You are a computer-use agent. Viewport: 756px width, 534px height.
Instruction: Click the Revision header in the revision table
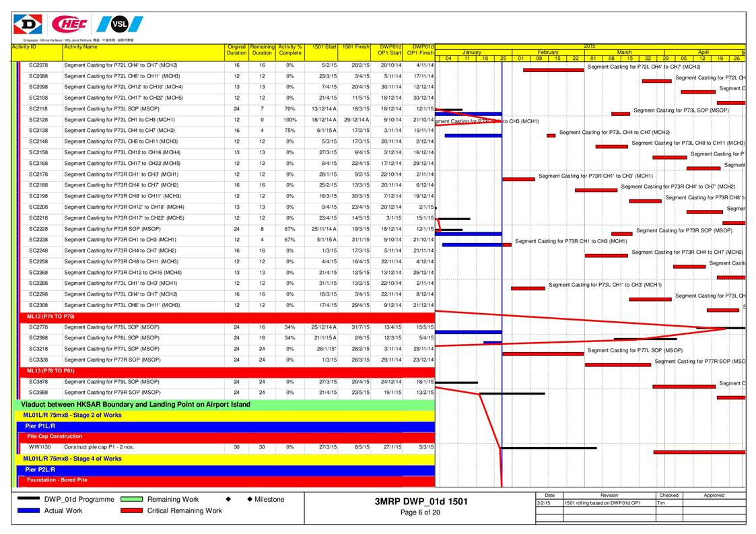coord(609,496)
